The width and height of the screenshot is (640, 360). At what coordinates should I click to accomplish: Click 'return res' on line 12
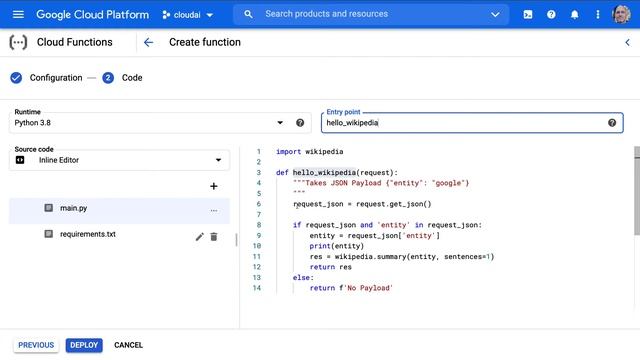coord(330,267)
